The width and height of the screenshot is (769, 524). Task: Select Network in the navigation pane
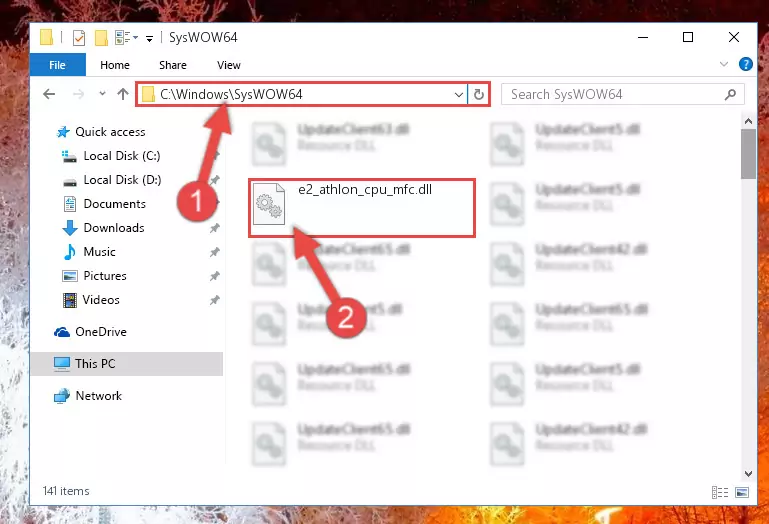[x=99, y=396]
